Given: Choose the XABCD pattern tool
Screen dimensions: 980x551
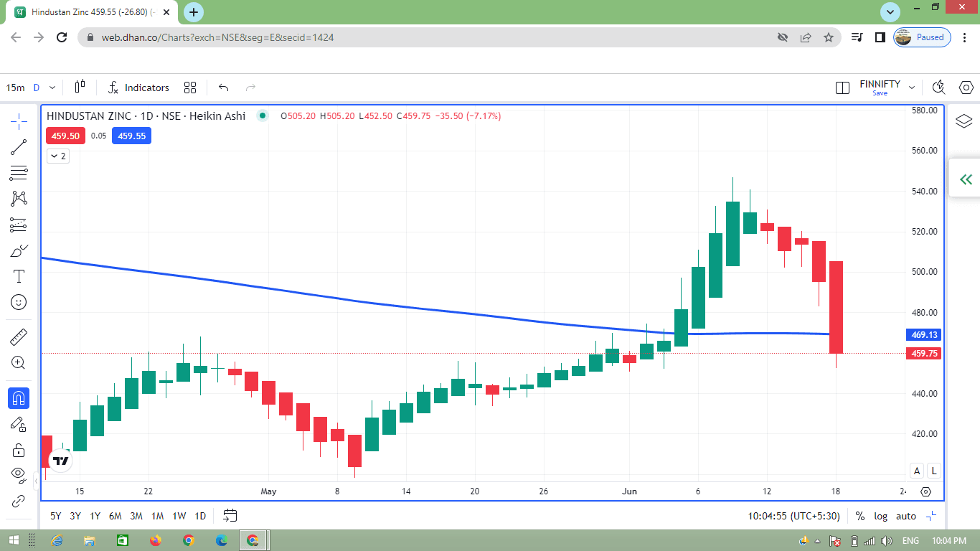Looking at the screenshot, I should coord(19,199).
